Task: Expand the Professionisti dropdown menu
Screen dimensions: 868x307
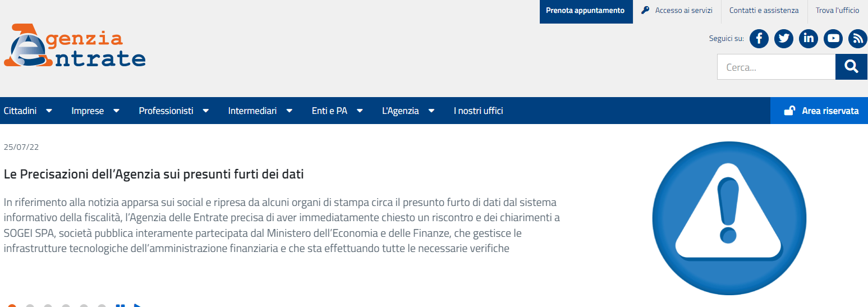Action: pyautogui.click(x=174, y=111)
